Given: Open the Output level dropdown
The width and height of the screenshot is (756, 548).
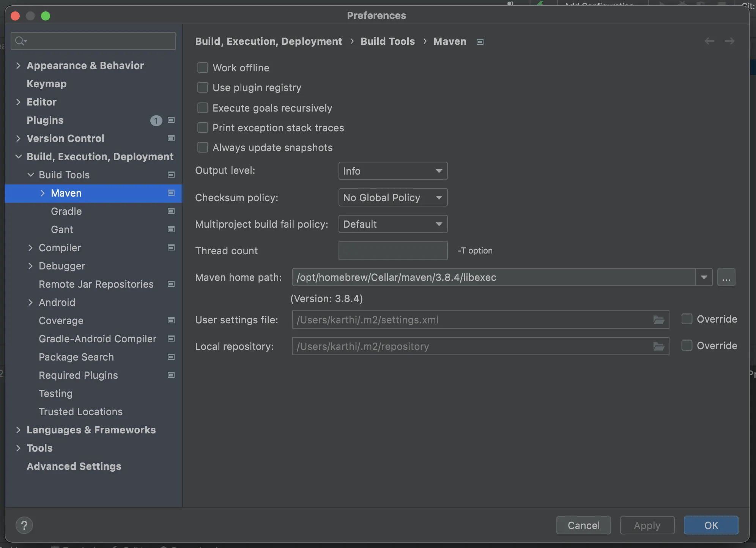Looking at the screenshot, I should pos(392,171).
